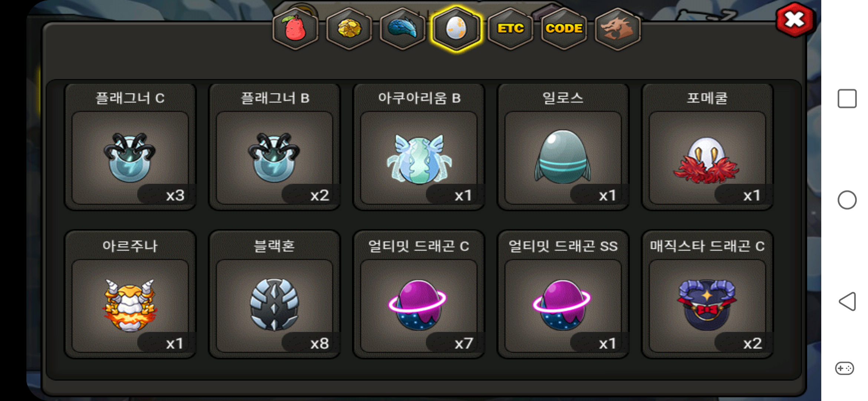868x401 pixels.
Task: Open the blue dragon wing tab
Action: pos(403,29)
